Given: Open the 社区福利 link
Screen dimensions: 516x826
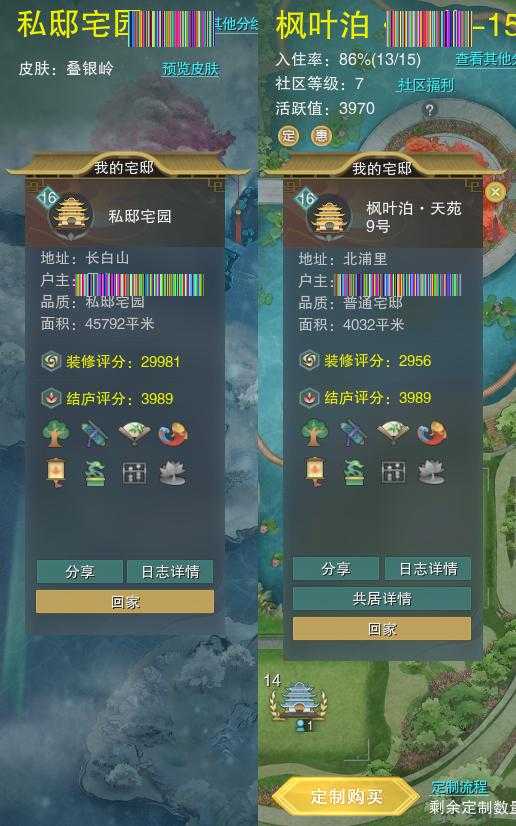Looking at the screenshot, I should click(425, 85).
